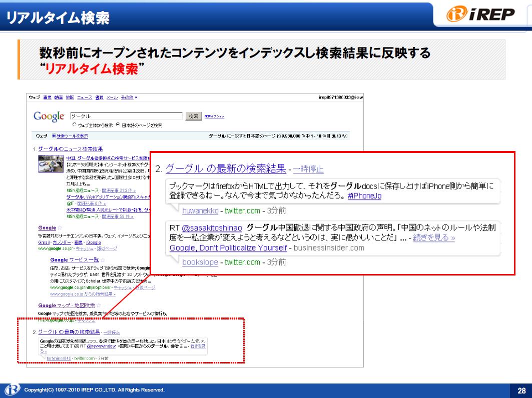Screen dimensions: 532x398
Task: Click the iREP logo in the slide header
Action: (x=480, y=14)
